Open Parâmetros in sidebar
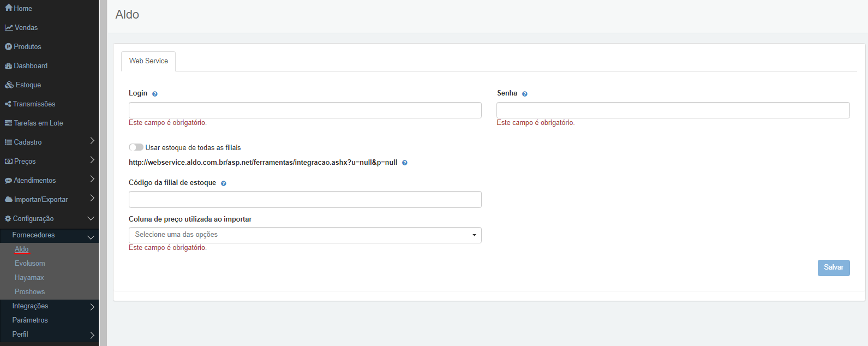The height and width of the screenshot is (346, 868). click(30, 320)
